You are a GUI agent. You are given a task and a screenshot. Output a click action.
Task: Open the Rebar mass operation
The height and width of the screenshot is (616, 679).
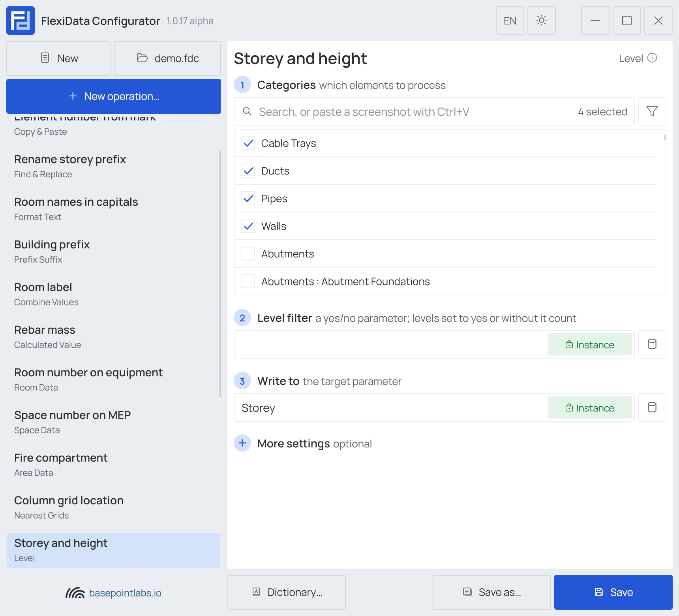coord(113,336)
